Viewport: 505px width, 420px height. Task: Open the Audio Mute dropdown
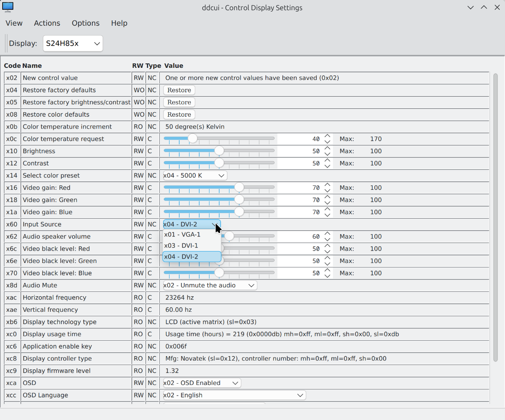(x=209, y=286)
